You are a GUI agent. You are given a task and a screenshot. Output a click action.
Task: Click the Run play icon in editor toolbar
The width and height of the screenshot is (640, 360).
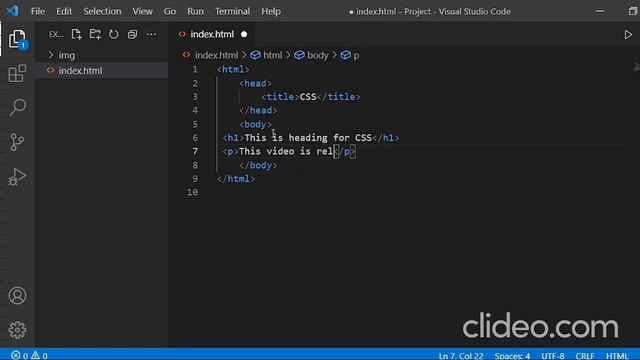(628, 35)
